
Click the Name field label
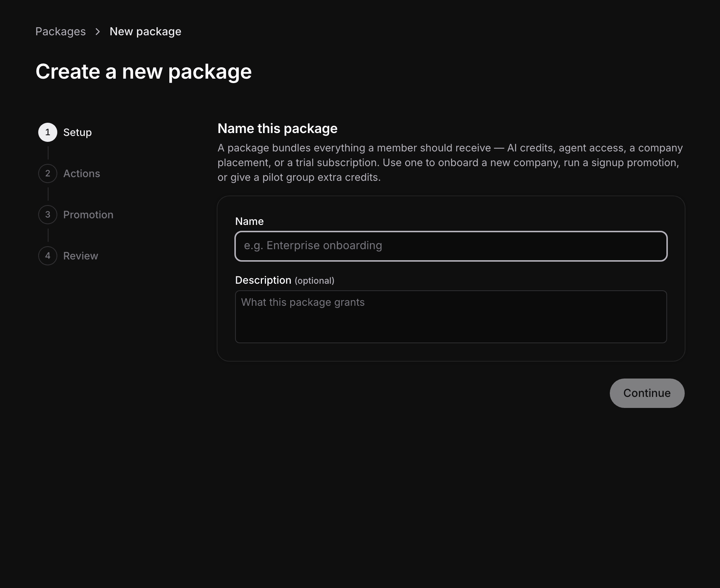[249, 221]
